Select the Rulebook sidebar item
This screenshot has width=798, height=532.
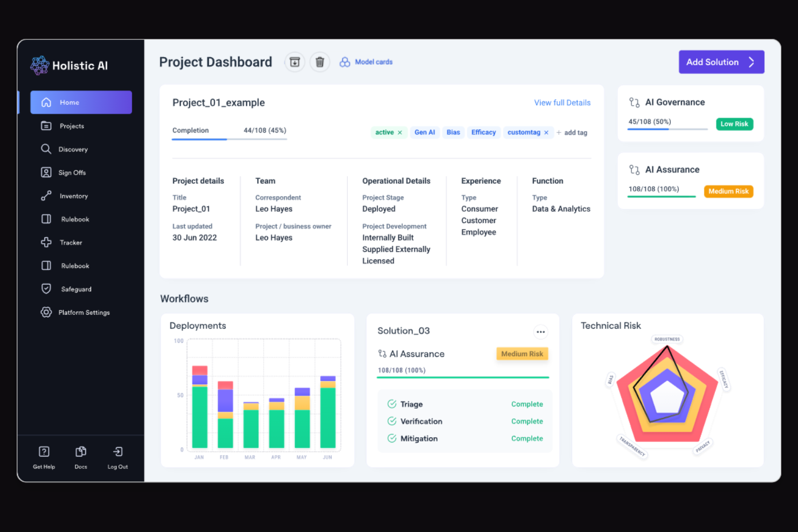75,219
